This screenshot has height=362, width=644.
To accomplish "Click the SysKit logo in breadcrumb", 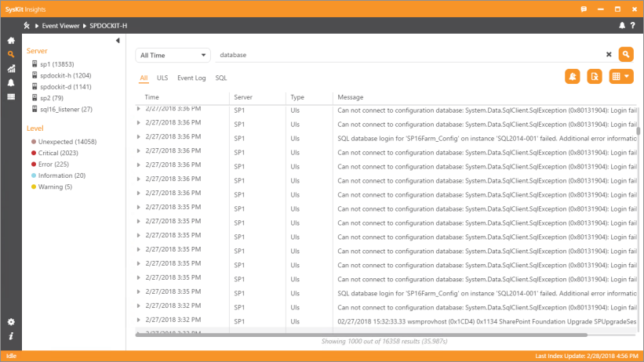I will [27, 25].
